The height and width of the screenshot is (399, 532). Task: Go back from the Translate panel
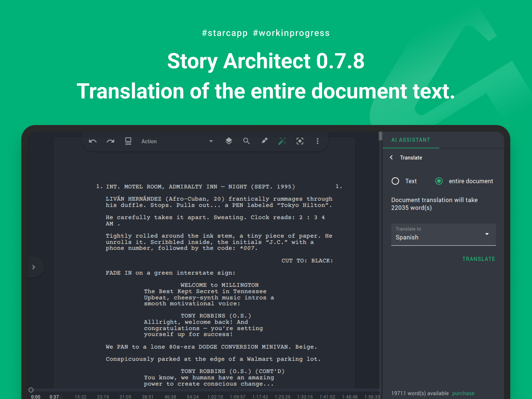[391, 158]
